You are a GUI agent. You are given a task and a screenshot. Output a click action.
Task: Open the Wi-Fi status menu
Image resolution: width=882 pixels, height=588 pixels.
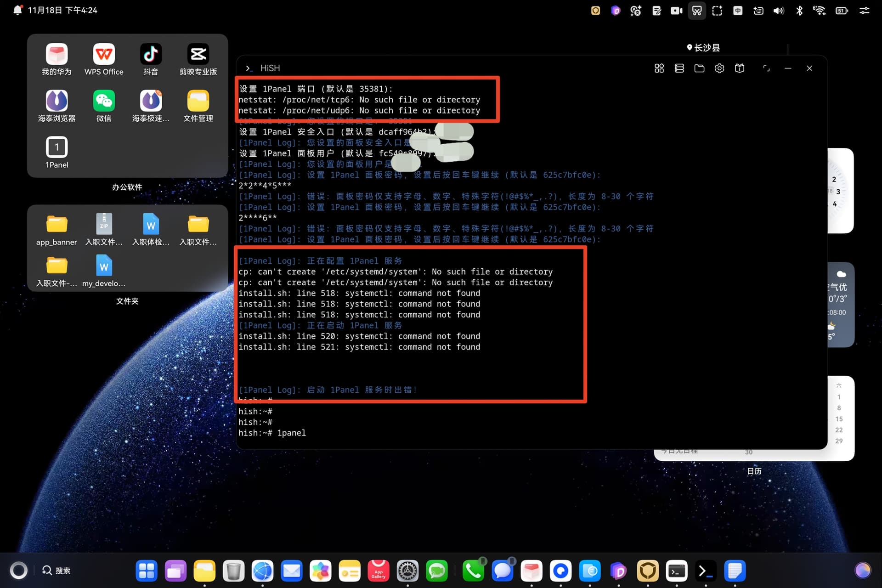[819, 11]
